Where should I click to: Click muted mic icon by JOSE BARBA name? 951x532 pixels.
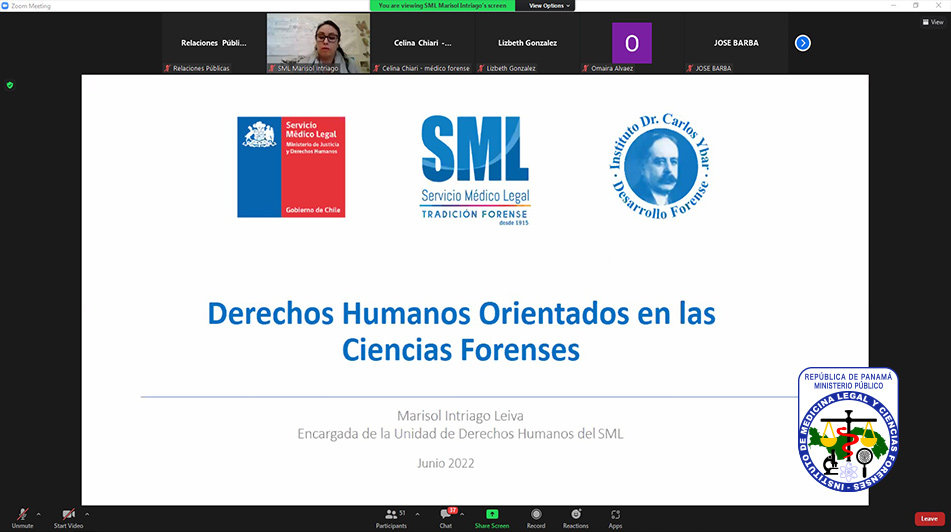690,68
